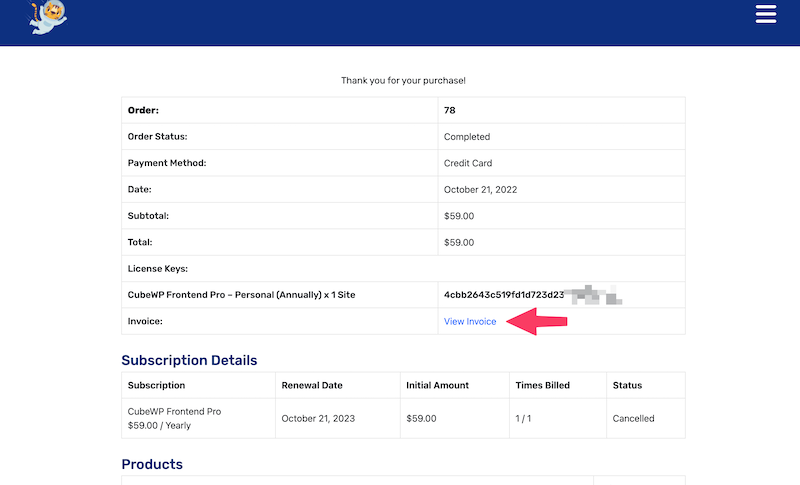Select the total $59.00 amount
This screenshot has height=485, width=800.
[x=459, y=242]
